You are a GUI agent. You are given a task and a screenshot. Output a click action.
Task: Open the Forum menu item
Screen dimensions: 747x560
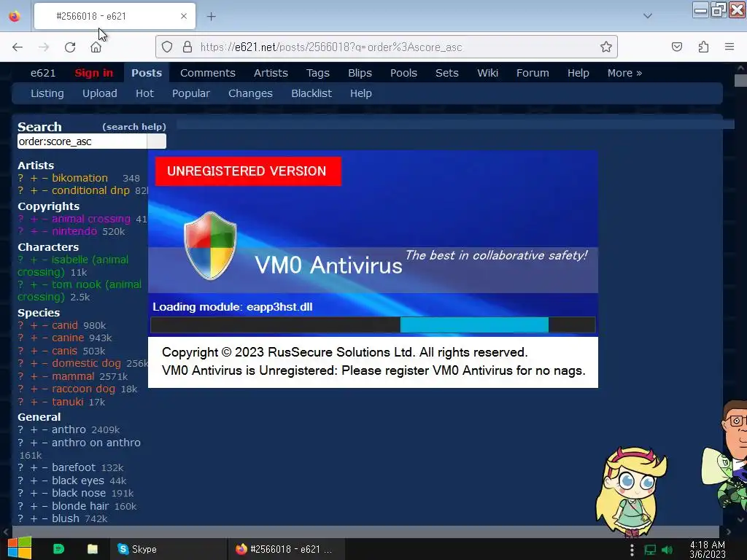533,73
